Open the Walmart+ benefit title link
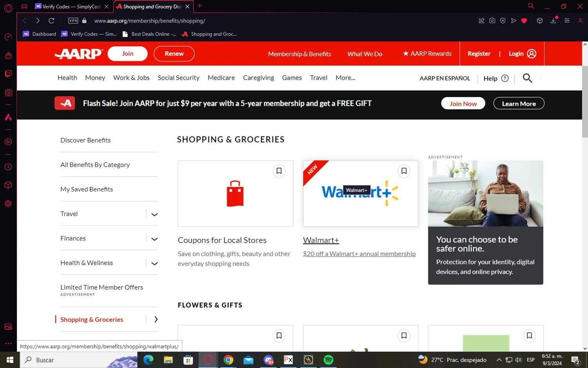The height and width of the screenshot is (368, 588). coord(321,240)
